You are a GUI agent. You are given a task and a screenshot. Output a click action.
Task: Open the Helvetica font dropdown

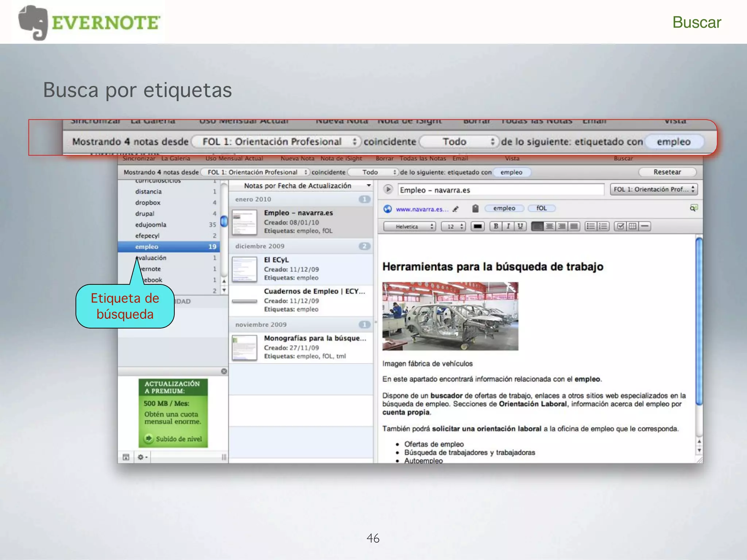coord(409,226)
